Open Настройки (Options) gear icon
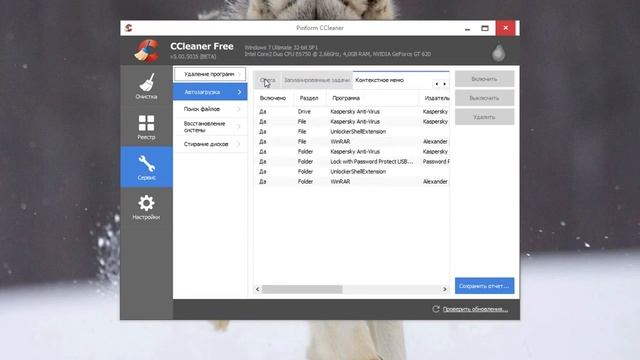 (x=146, y=203)
